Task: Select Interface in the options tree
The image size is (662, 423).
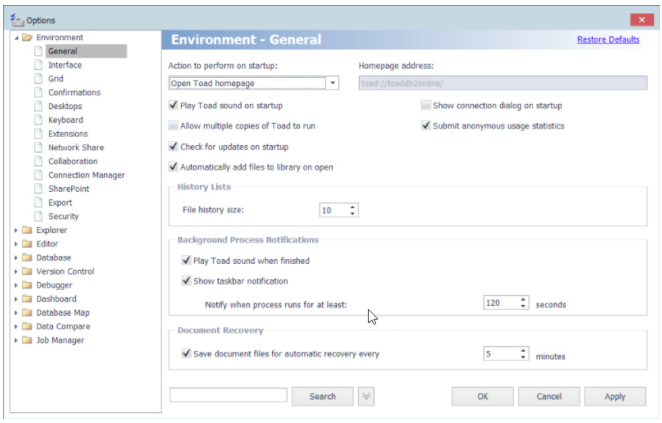Action: point(65,65)
